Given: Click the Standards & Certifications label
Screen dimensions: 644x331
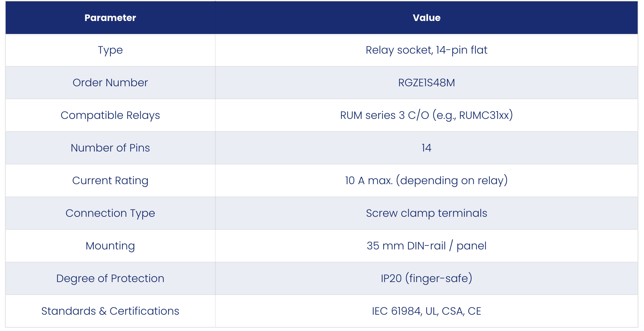Looking at the screenshot, I should coord(110,311).
